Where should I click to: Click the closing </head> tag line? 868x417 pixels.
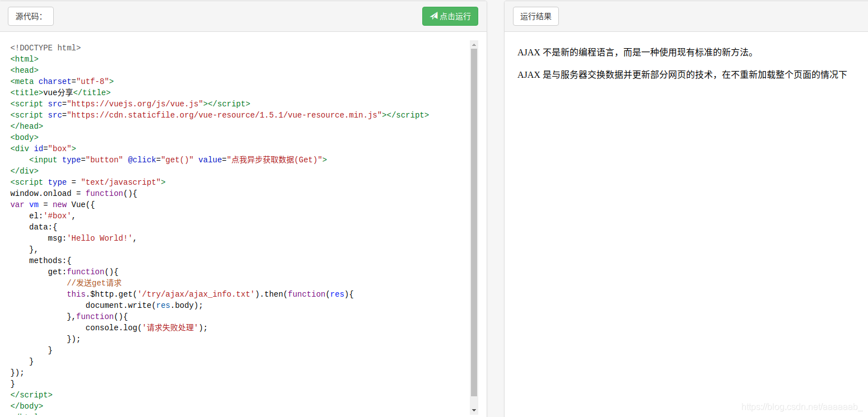[27, 126]
